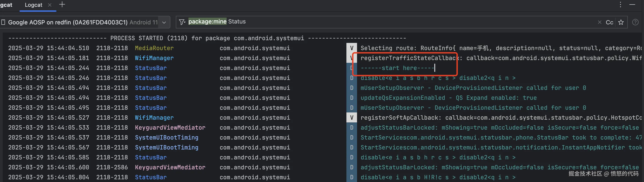Screen dimensions: 644x182
Task: Open the filter help question mark
Action: [x=635, y=22]
